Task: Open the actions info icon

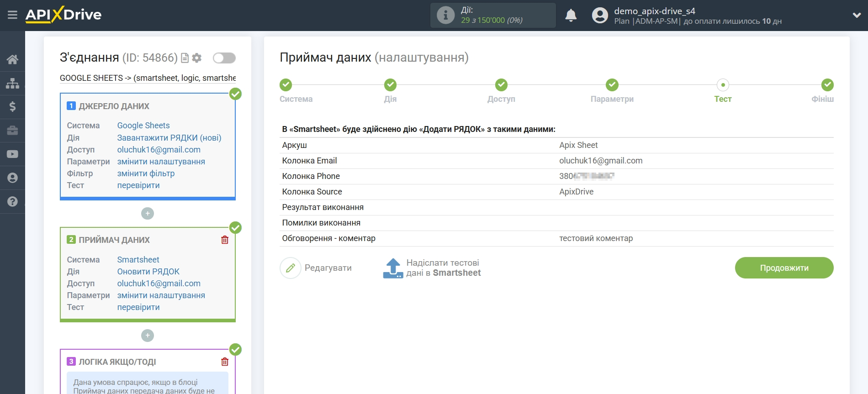Action: (x=445, y=15)
